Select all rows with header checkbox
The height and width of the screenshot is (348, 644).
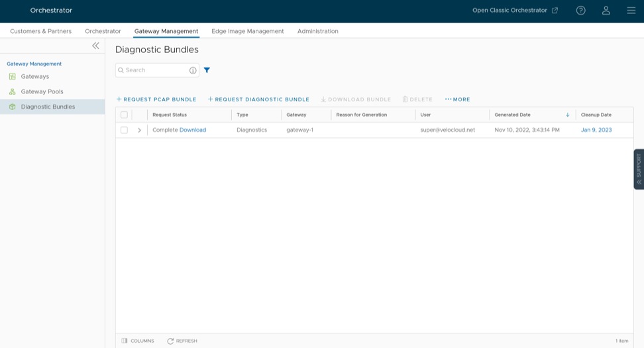(x=124, y=115)
